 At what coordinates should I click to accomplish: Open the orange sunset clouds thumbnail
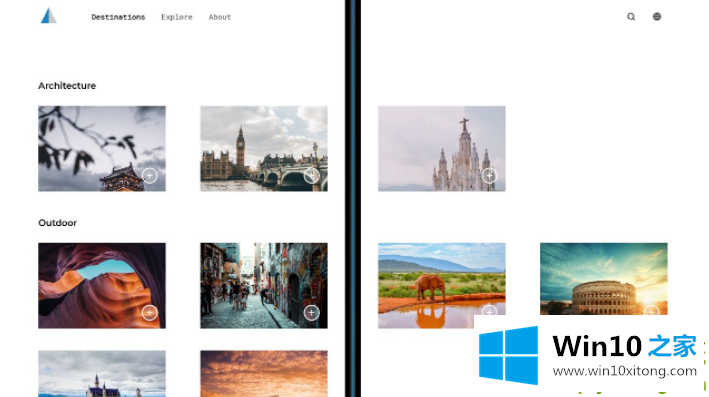(264, 373)
